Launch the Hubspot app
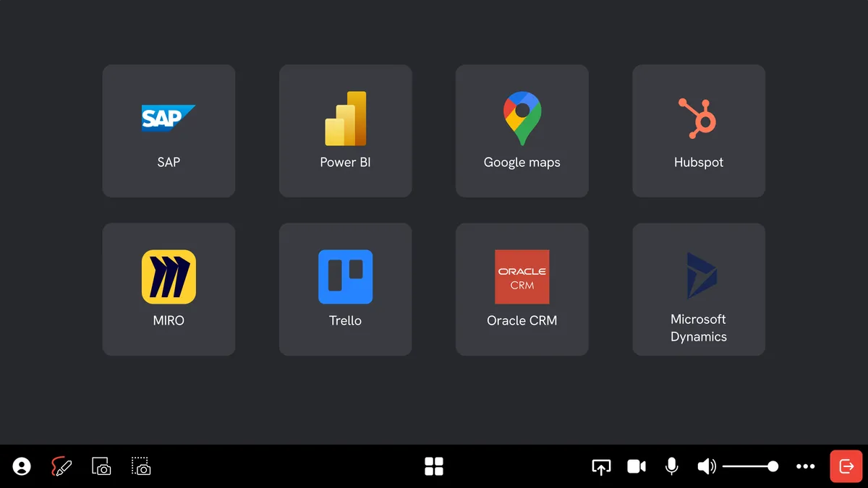The width and height of the screenshot is (868, 488). 698,131
